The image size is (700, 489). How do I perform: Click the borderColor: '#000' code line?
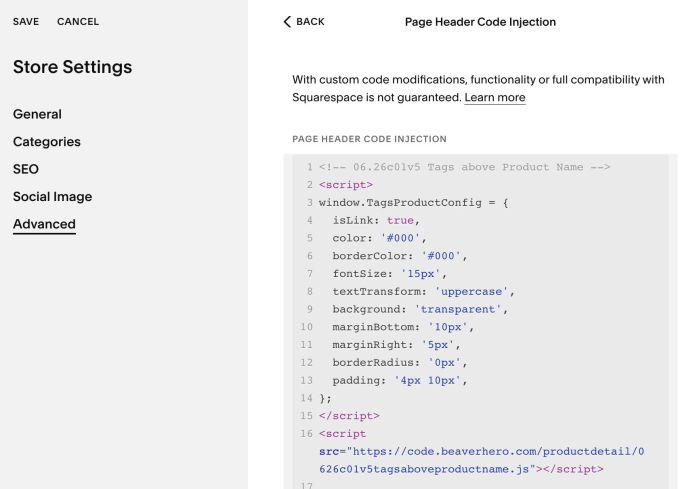(400, 256)
